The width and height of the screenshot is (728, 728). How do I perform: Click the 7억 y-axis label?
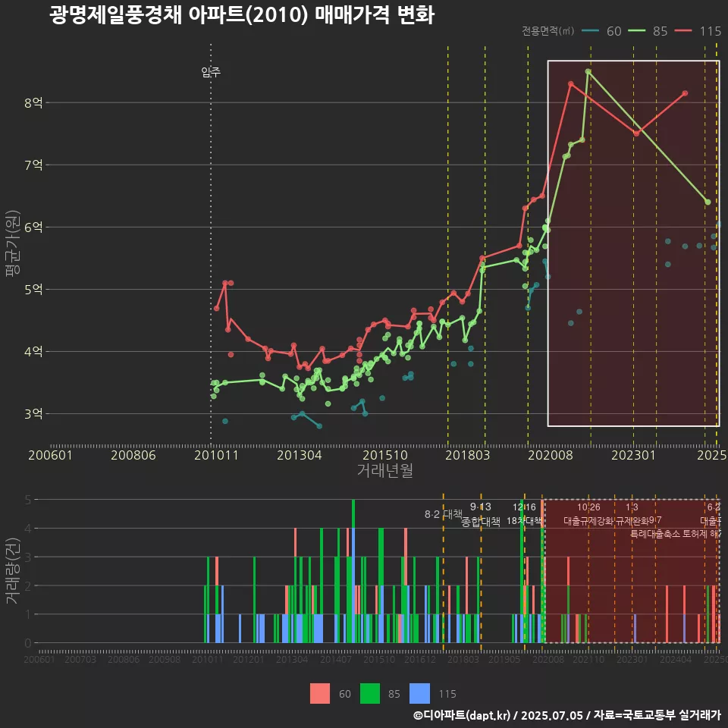[33, 165]
